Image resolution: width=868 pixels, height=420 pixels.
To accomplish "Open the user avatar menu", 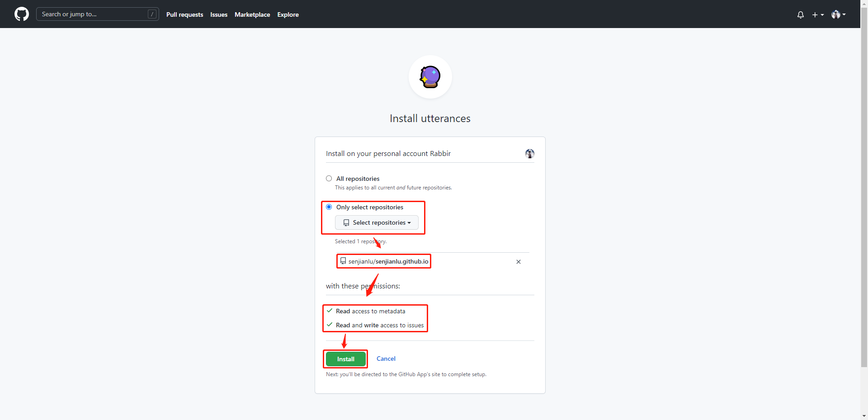I will click(839, 14).
